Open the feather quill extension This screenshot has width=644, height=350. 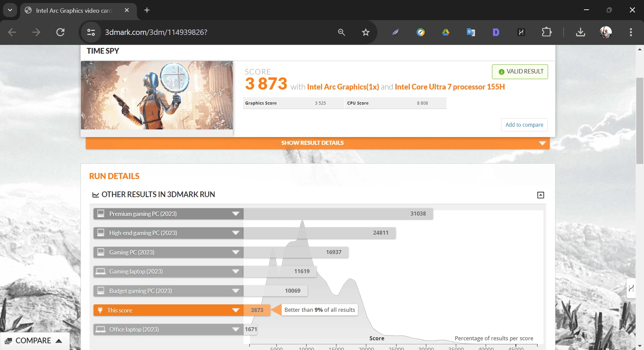pos(396,32)
